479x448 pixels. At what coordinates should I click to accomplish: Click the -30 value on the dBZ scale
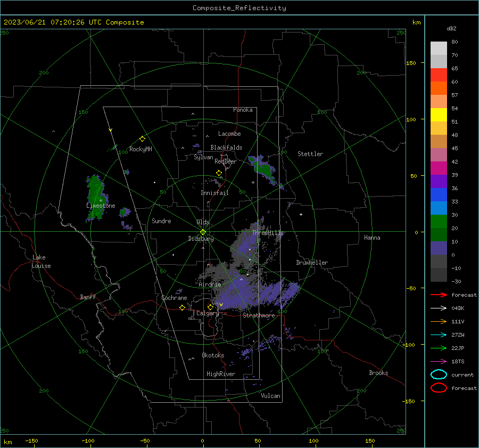[456, 282]
